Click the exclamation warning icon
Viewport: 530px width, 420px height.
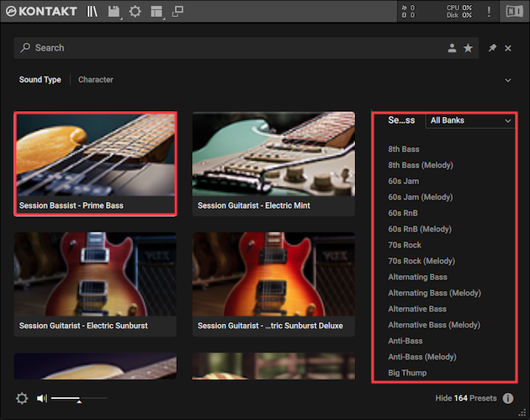(x=489, y=12)
